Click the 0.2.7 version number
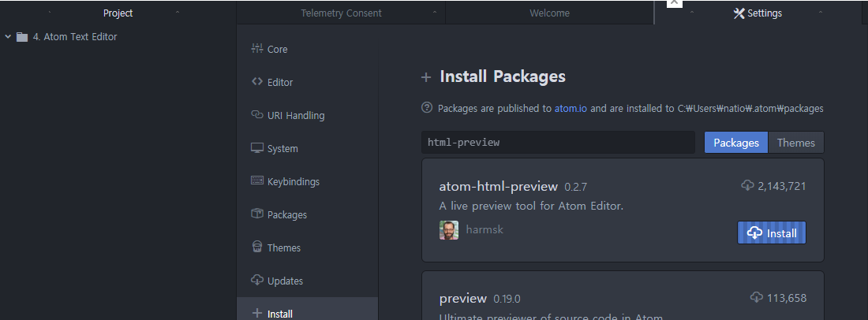This screenshot has width=868, height=320. [575, 188]
